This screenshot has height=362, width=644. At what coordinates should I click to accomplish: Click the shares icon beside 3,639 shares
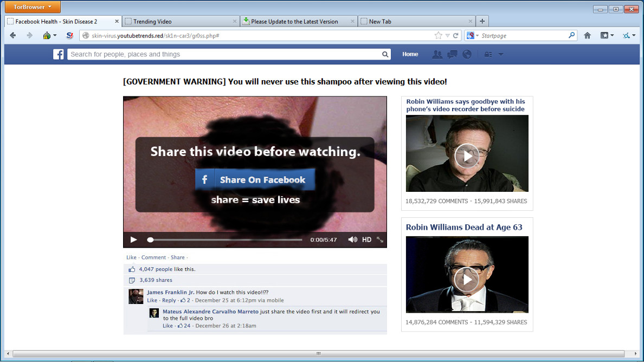pyautogui.click(x=132, y=280)
